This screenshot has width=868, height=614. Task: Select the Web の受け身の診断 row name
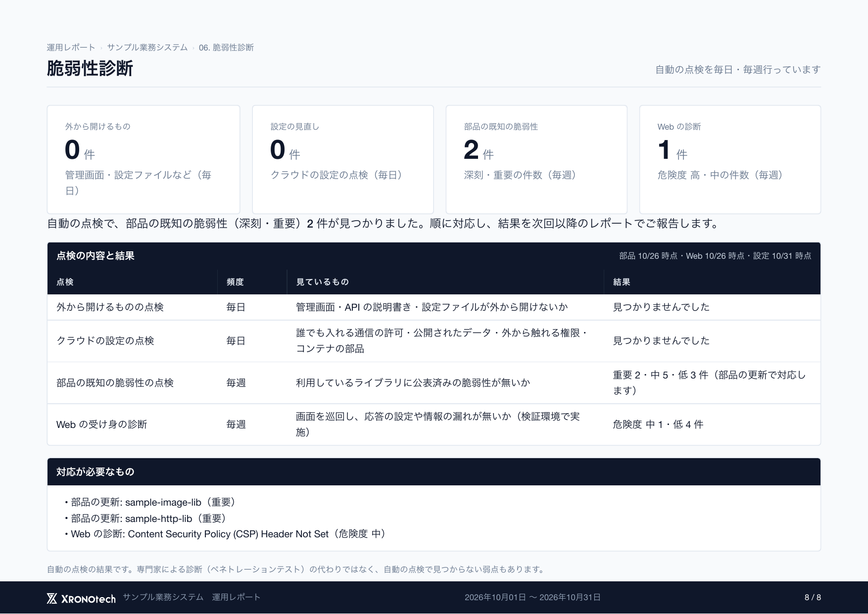click(101, 425)
